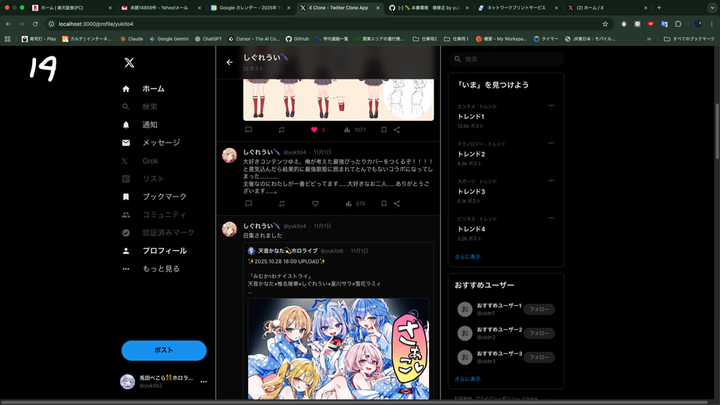Switch to the ネットワークプリントサービス tab
Image resolution: width=720 pixels, height=405 pixels.
[x=518, y=8]
